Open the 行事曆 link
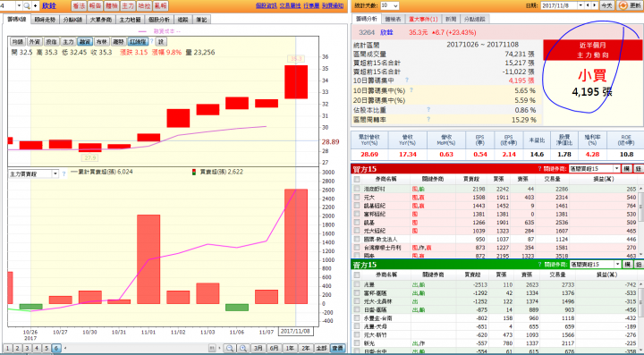 (312, 5)
